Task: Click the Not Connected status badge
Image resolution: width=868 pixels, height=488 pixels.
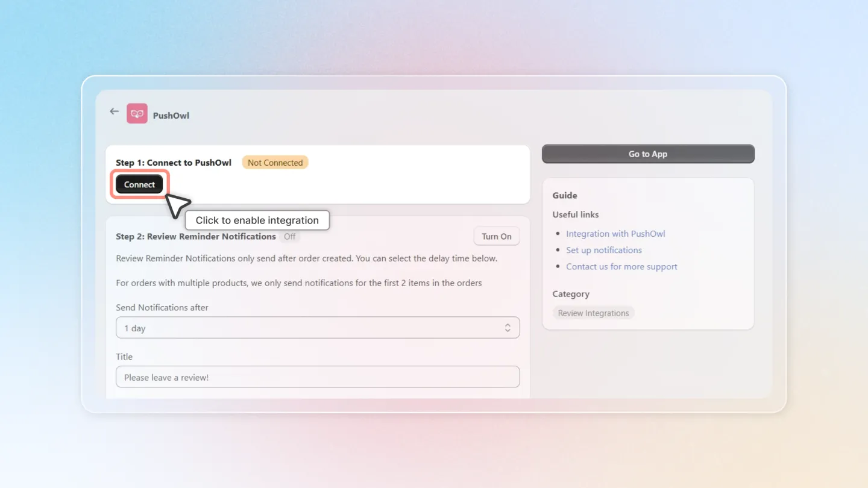Action: pyautogui.click(x=275, y=162)
